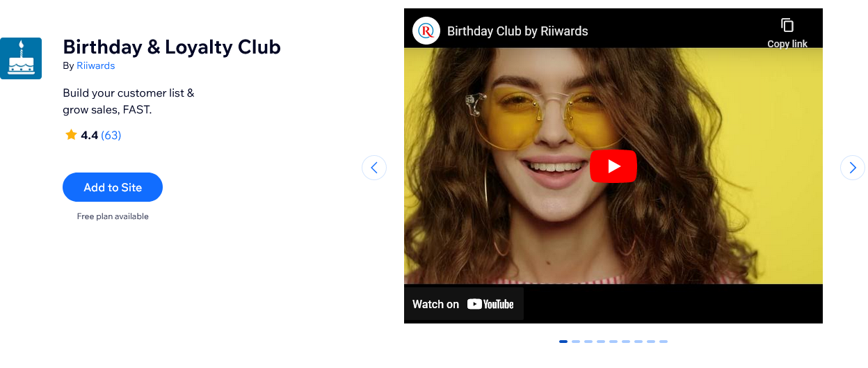Screen dimensions: 868x368
Task: Go to the previous carousel slide
Action: point(374,168)
